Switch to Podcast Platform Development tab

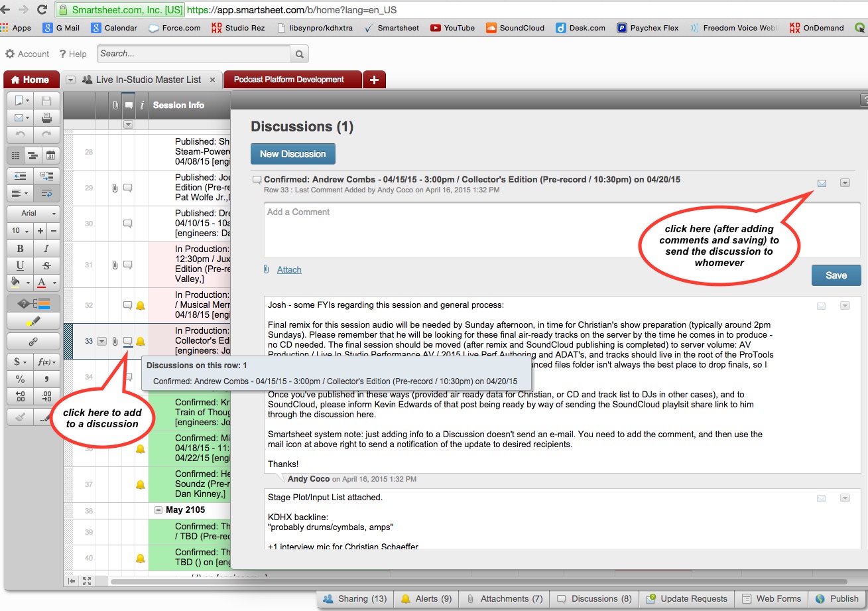click(288, 80)
